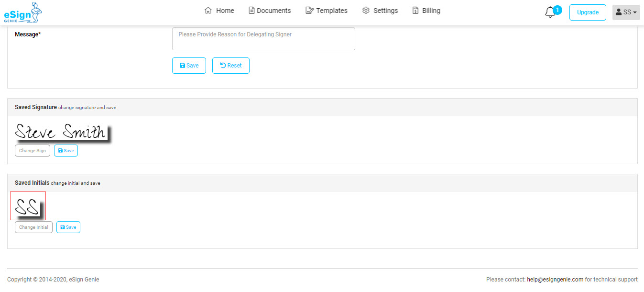This screenshot has width=644, height=292.
Task: Save the delegation message
Action: [x=189, y=66]
